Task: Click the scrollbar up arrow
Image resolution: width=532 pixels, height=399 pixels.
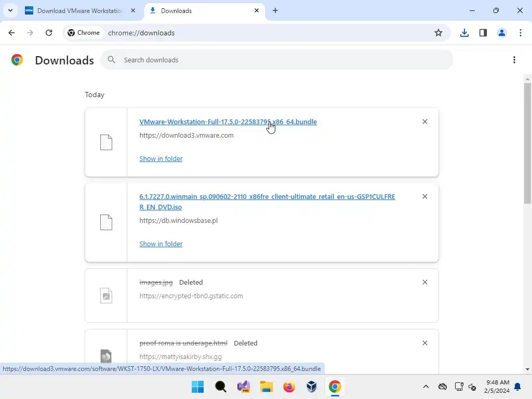Action: click(527, 79)
